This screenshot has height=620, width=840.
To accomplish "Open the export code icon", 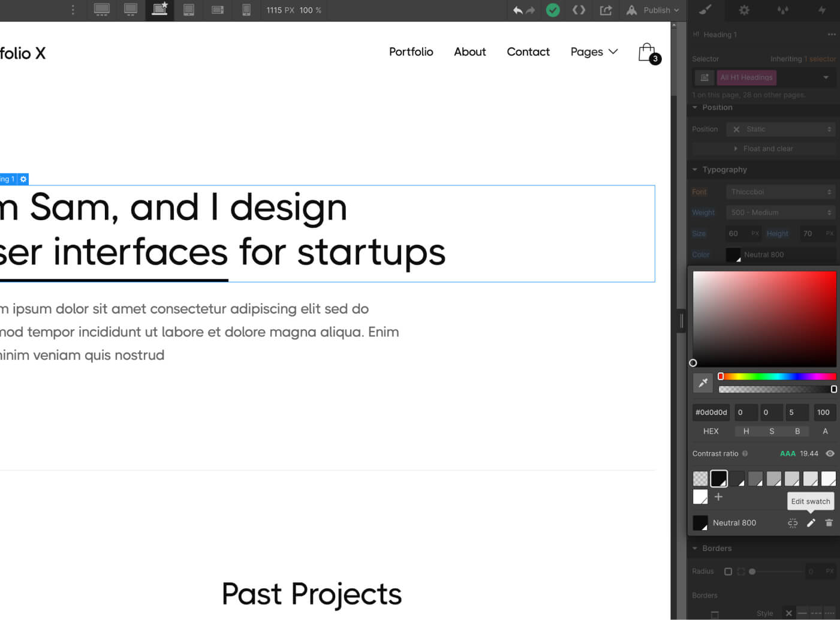I will [x=579, y=10].
